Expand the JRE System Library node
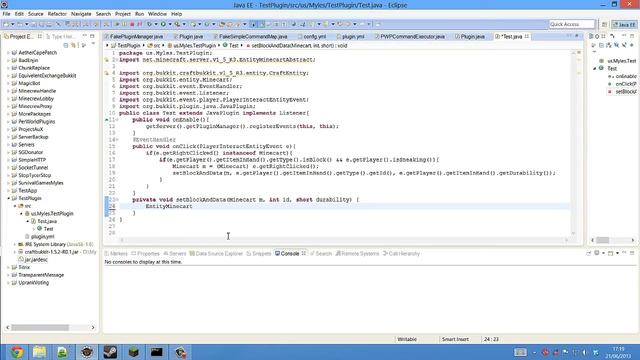This screenshot has height=360, width=640. (15, 244)
